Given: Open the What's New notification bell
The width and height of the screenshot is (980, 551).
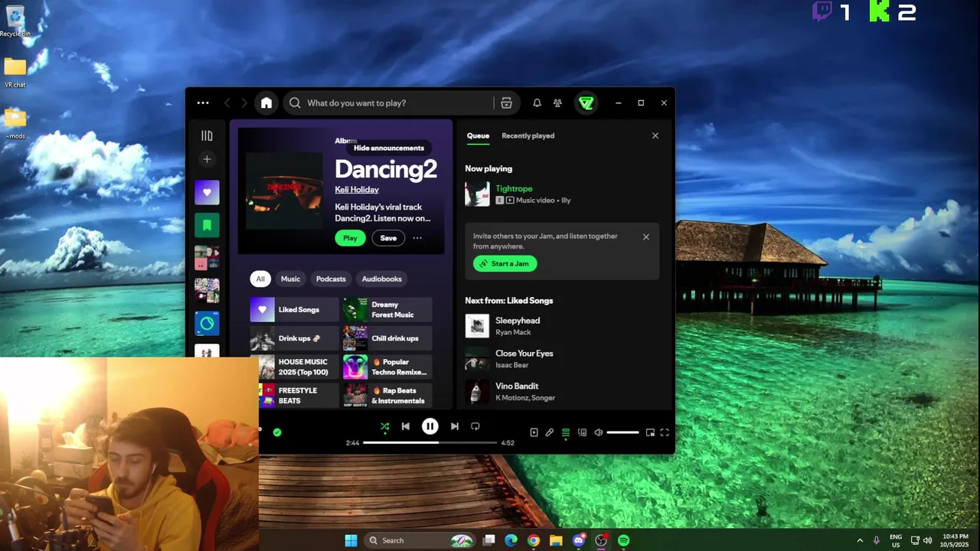Looking at the screenshot, I should [x=537, y=103].
